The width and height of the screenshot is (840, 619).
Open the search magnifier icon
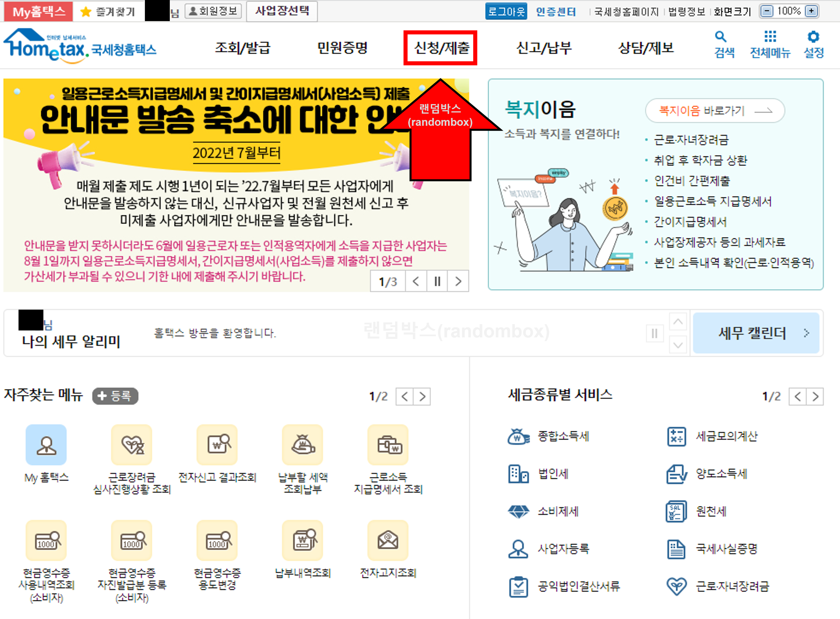click(x=721, y=37)
